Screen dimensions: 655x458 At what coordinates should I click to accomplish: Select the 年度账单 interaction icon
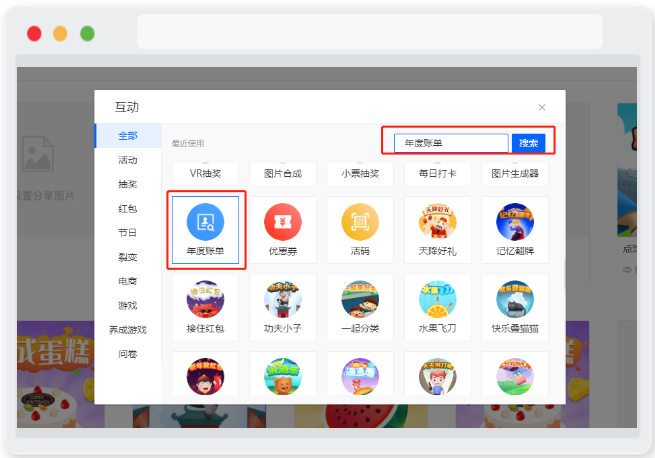[205, 222]
